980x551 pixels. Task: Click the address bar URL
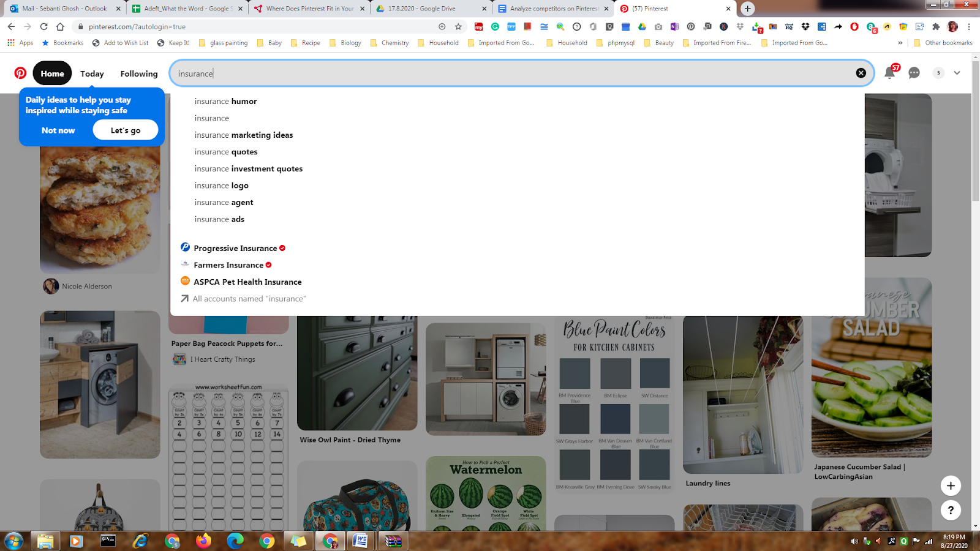(137, 26)
